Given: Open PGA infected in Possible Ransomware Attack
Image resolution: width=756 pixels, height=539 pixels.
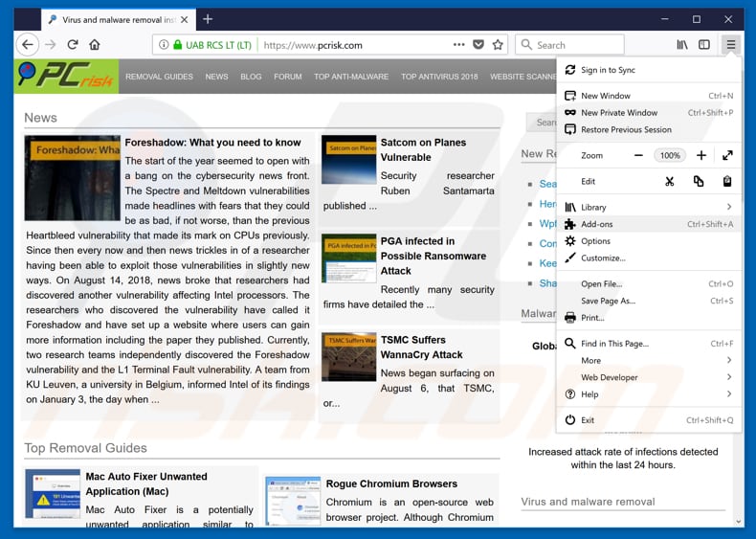Looking at the screenshot, I should (433, 256).
